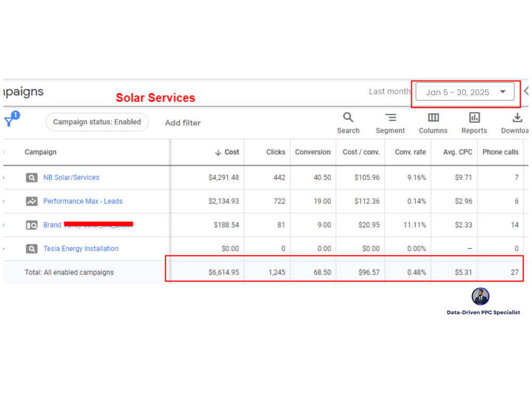Click the 11.11% conversion rate cell
The height and width of the screenshot is (399, 532).
[x=414, y=225]
